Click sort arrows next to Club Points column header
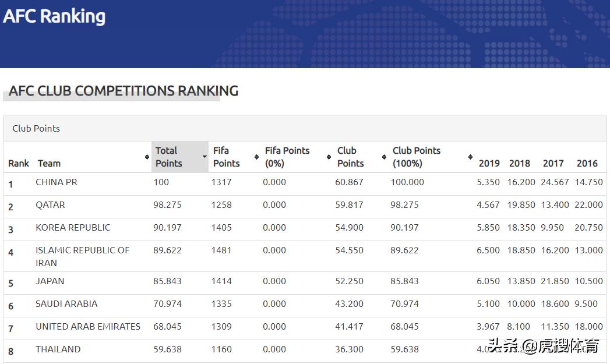The width and height of the screenshot is (610, 364). pyautogui.click(x=384, y=157)
